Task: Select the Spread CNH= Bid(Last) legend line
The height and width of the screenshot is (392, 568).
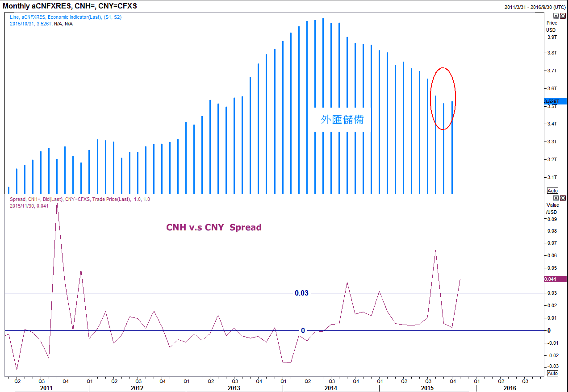Action: (x=79, y=199)
